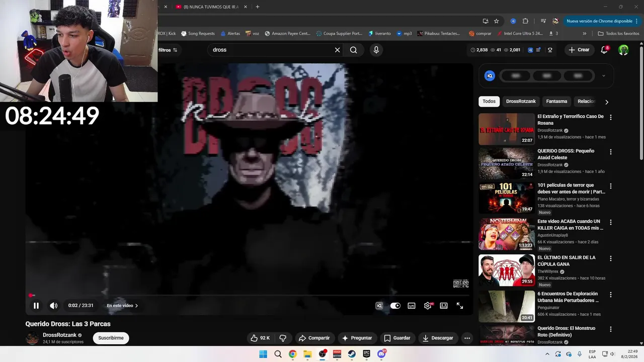Open the account avatar menu
644x362 pixels.
coord(623,50)
